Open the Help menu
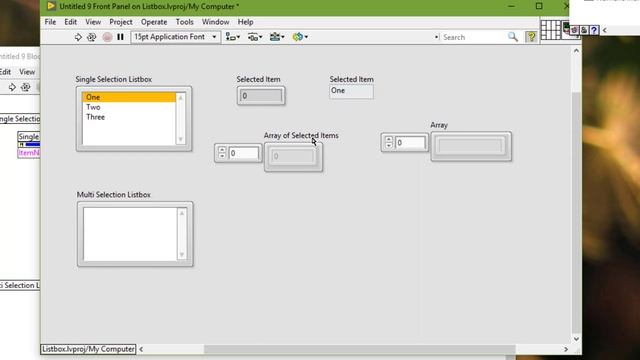 click(x=245, y=22)
